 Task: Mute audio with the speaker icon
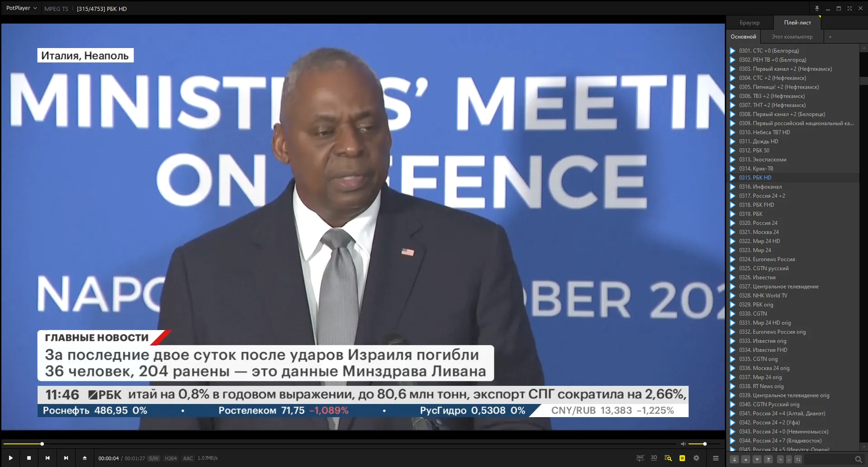(683, 444)
